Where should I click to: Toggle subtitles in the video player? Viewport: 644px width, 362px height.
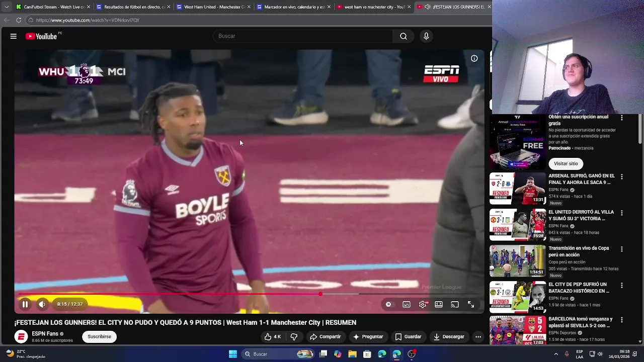pos(407,304)
